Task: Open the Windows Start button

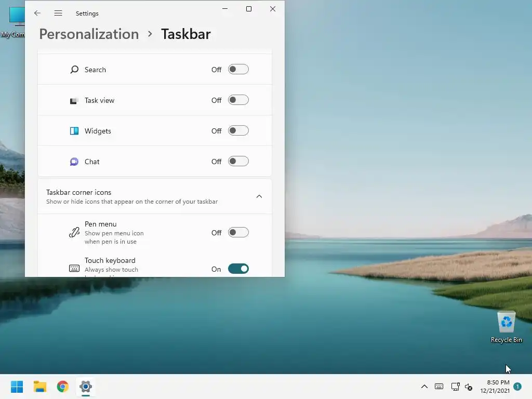Action: (17, 387)
